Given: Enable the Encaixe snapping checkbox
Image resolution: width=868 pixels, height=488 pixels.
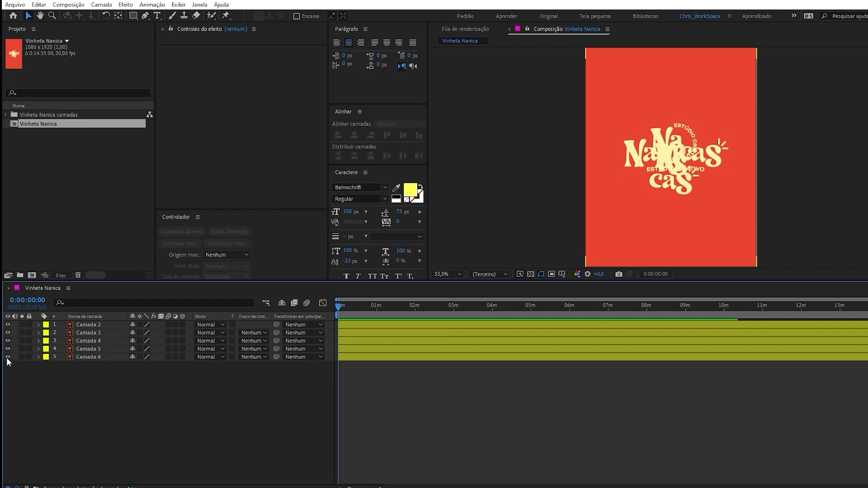Looking at the screenshot, I should tap(297, 16).
